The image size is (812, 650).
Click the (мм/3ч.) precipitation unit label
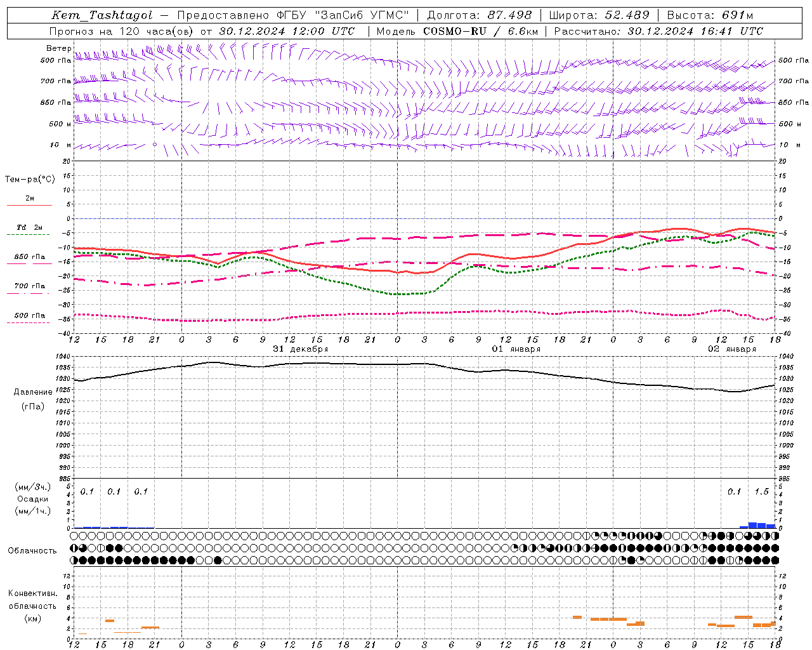[33, 487]
